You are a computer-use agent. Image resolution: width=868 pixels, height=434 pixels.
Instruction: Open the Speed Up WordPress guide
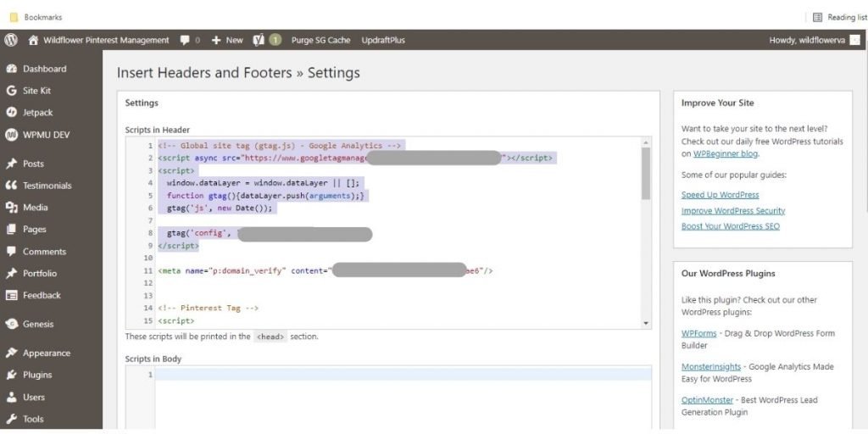tap(721, 195)
